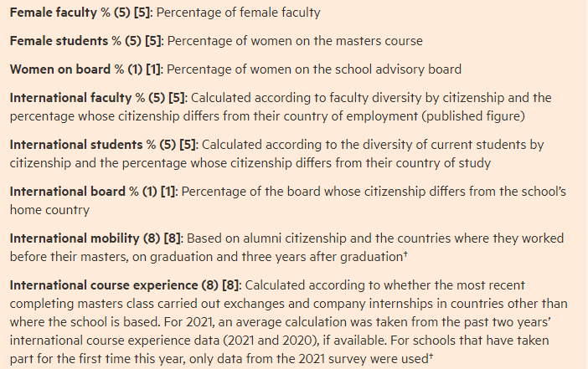Image resolution: width=588 pixels, height=369 pixels.
Task: Click the text 'Percentage of female faculty'
Action: click(x=238, y=13)
